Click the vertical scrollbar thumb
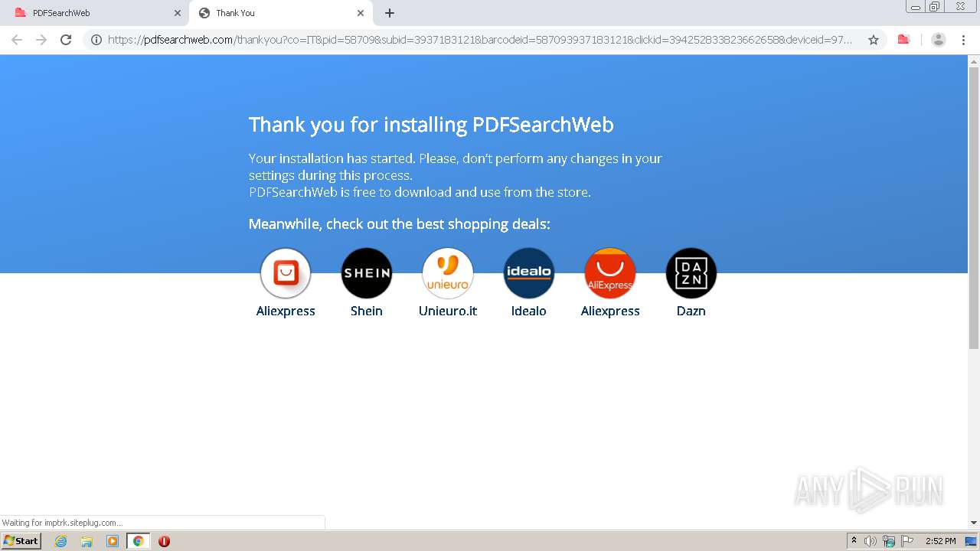The width and height of the screenshot is (980, 551). point(974,207)
